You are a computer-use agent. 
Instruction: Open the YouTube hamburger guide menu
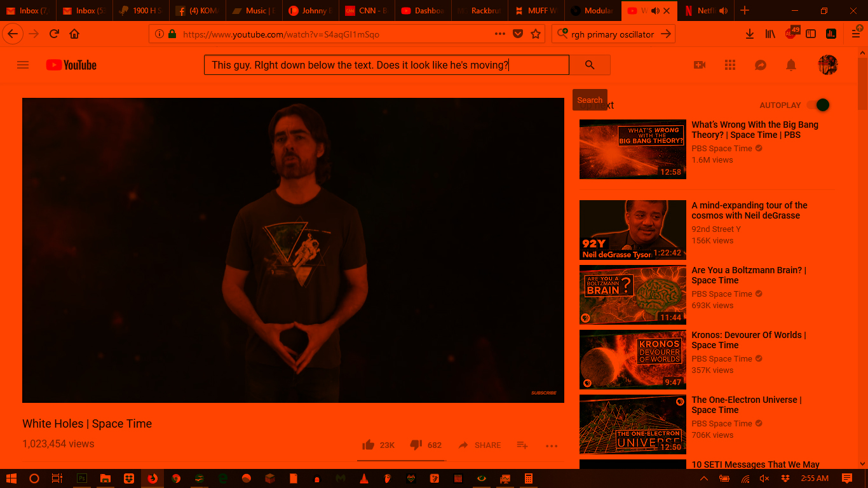click(23, 65)
